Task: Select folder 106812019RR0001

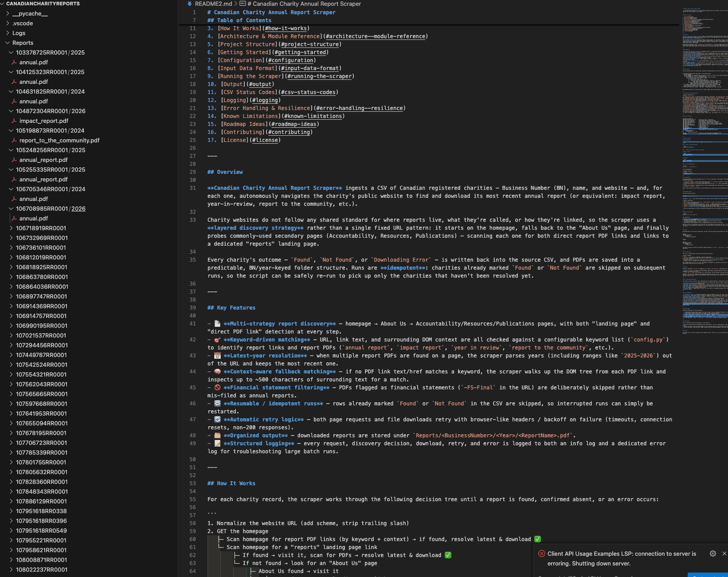Action: coord(41,258)
